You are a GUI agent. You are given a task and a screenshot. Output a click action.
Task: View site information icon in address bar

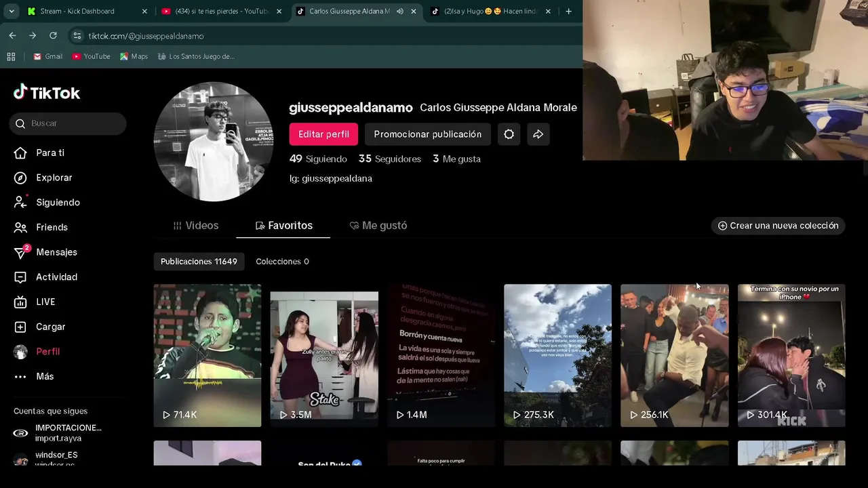[x=77, y=35]
